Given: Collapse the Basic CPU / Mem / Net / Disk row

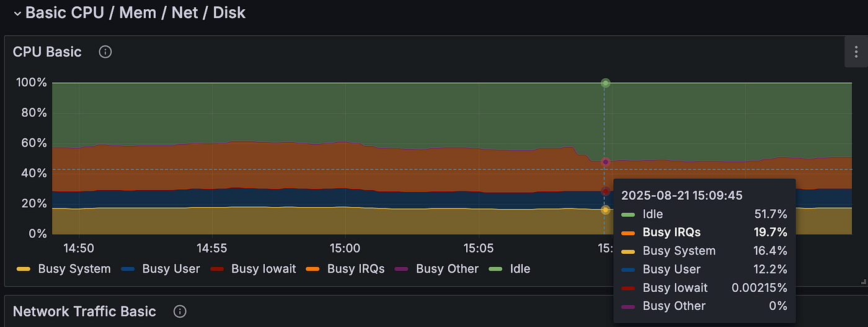Looking at the screenshot, I should tap(17, 13).
